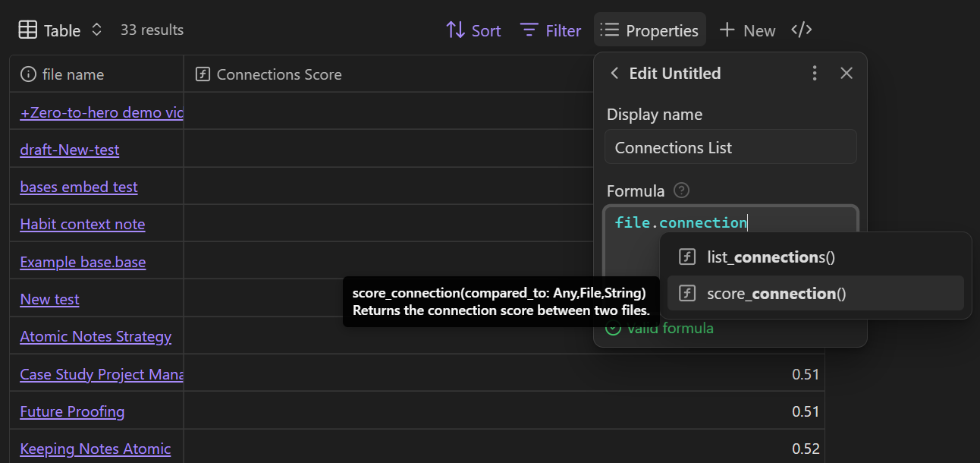Open Keeping Notes Atomic link
The width and height of the screenshot is (980, 463).
click(95, 449)
